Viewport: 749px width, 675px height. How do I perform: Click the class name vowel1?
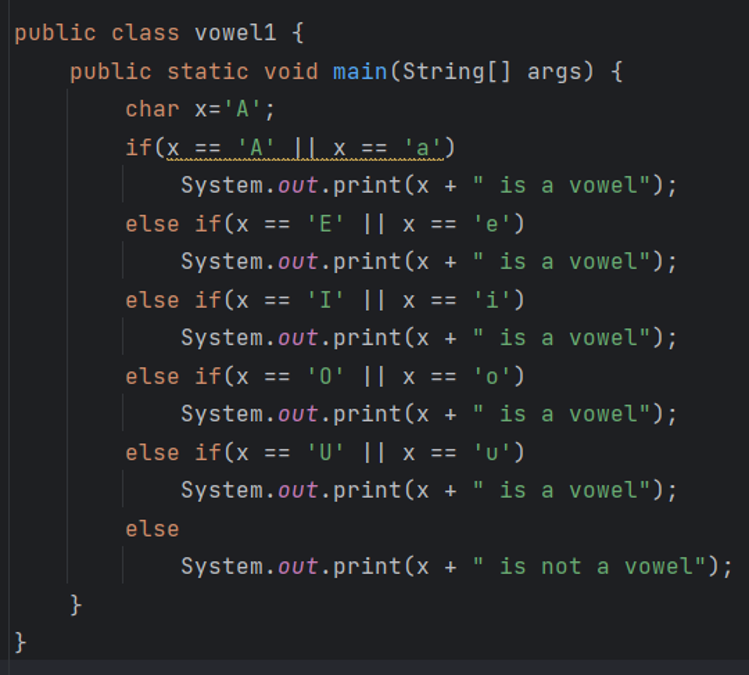pyautogui.click(x=235, y=33)
